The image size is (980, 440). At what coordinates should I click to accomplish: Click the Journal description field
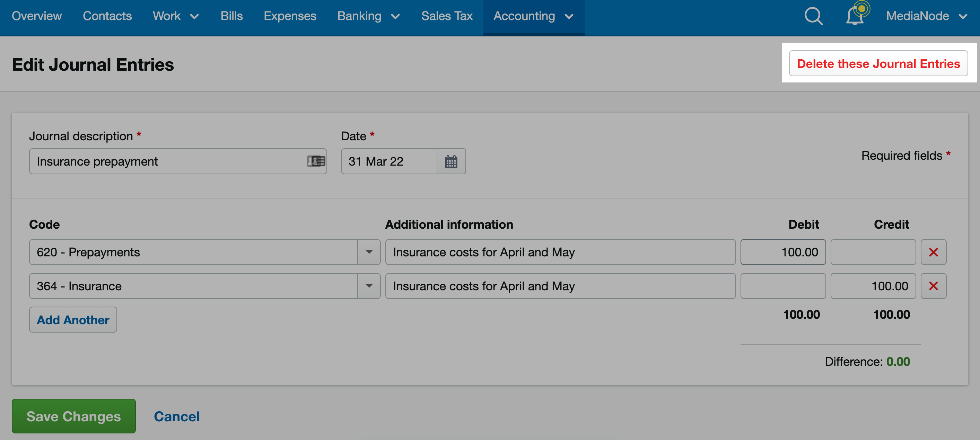click(178, 162)
